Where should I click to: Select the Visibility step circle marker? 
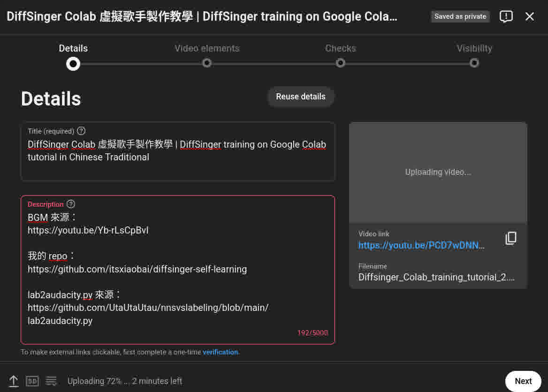pyautogui.click(x=474, y=63)
